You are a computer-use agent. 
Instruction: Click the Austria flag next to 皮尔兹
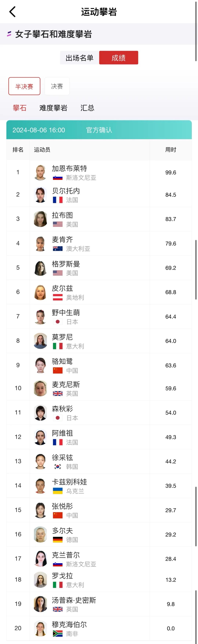click(x=58, y=297)
